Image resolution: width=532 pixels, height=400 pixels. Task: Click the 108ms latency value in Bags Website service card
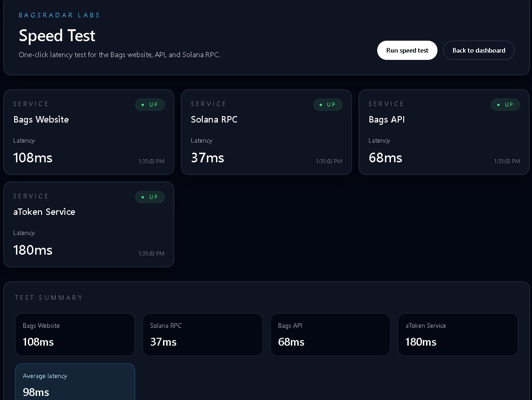tap(32, 158)
